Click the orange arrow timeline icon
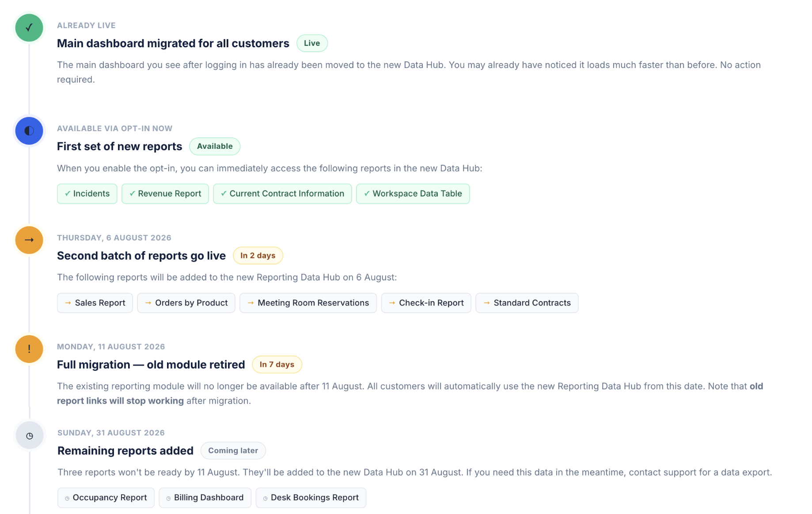 coord(29,240)
